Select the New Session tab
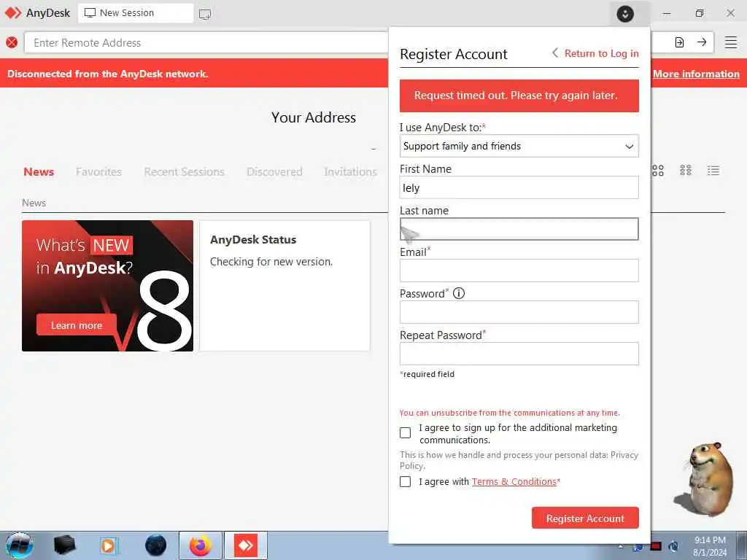 pyautogui.click(x=136, y=13)
